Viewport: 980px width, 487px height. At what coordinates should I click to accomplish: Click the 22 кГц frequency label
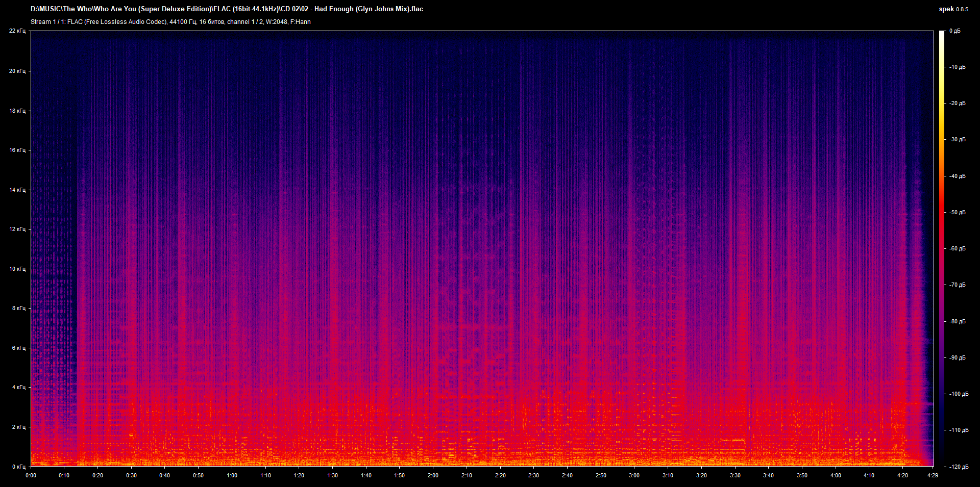[17, 31]
